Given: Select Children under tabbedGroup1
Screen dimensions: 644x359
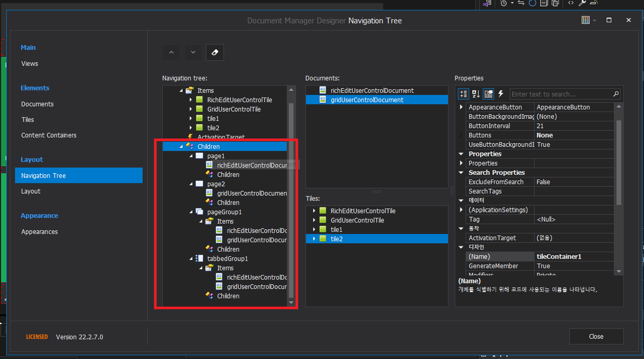Looking at the screenshot, I should click(228, 296).
